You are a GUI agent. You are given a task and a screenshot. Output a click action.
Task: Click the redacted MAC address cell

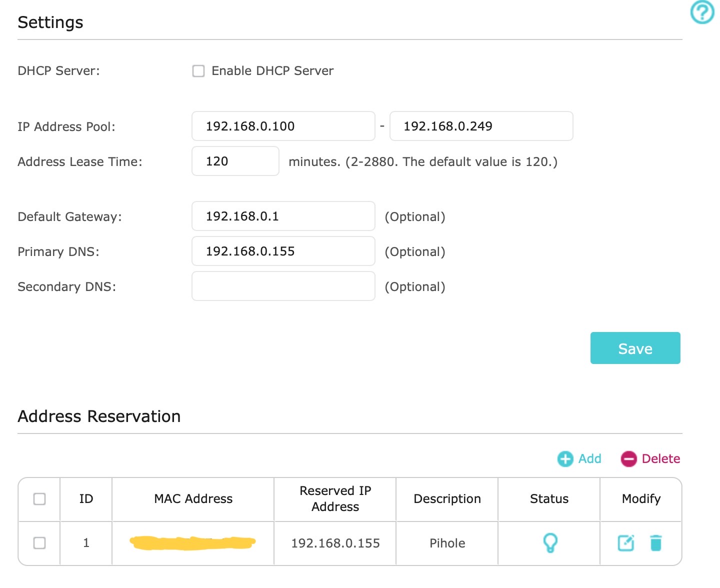coord(193,543)
